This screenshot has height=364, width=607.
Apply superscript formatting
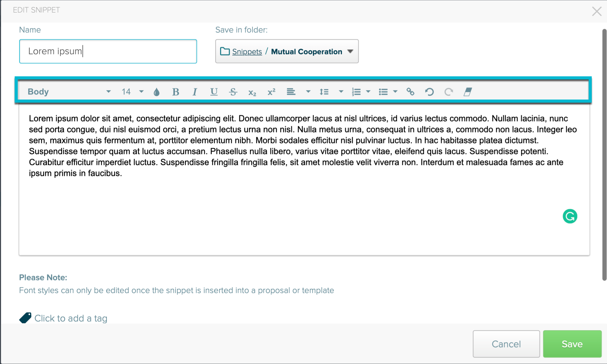pyautogui.click(x=271, y=92)
